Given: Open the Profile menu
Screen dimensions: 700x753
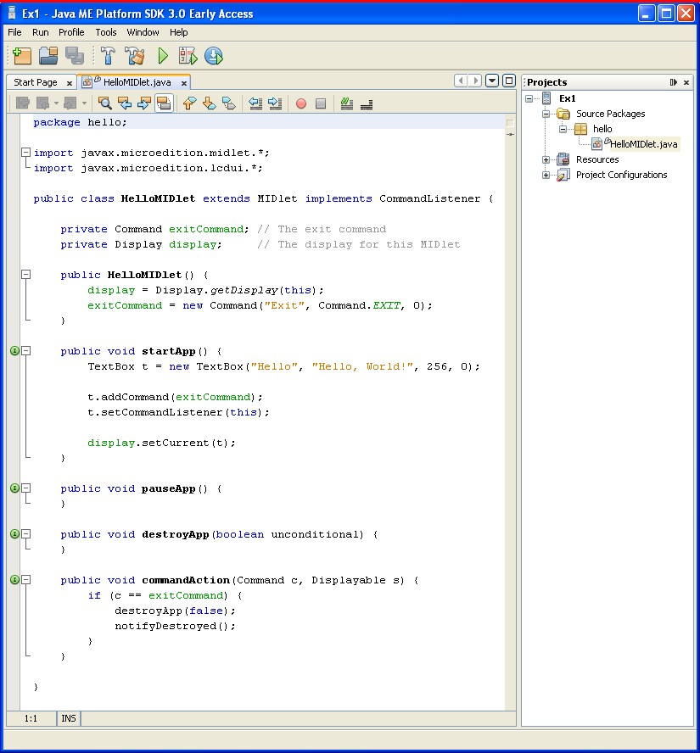Looking at the screenshot, I should pyautogui.click(x=71, y=32).
